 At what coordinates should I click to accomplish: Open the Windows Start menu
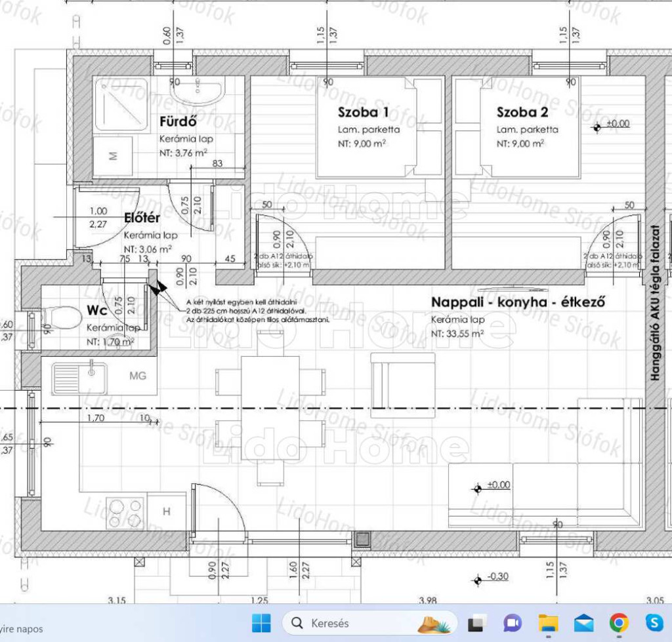pyautogui.click(x=261, y=622)
